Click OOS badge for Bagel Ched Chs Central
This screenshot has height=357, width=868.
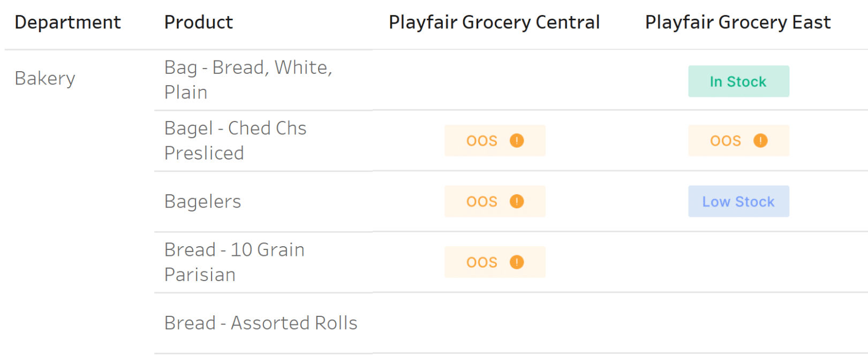tap(495, 141)
